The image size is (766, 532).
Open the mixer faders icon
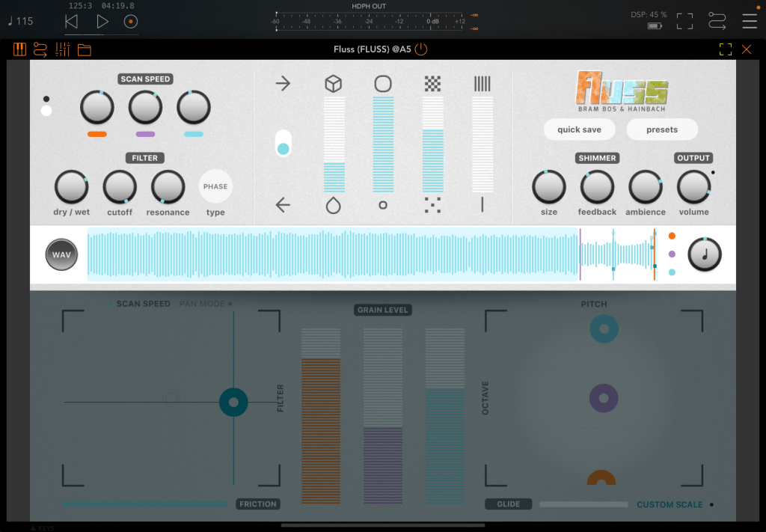(62, 50)
